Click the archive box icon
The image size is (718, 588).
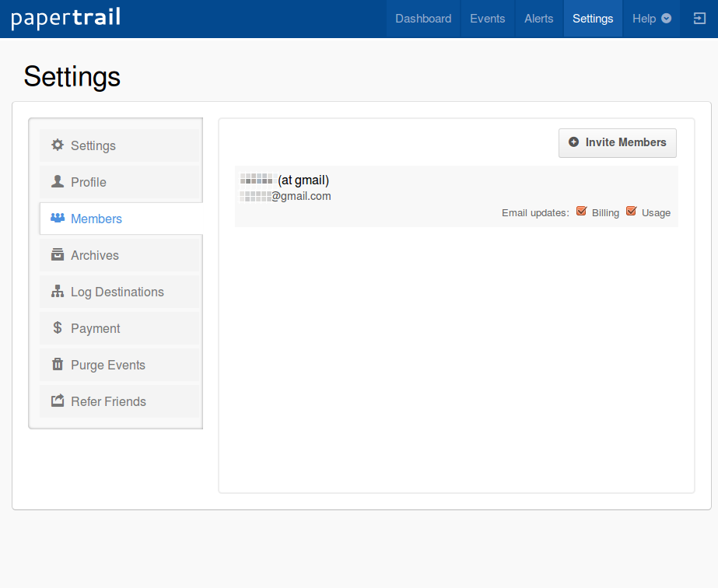58,255
